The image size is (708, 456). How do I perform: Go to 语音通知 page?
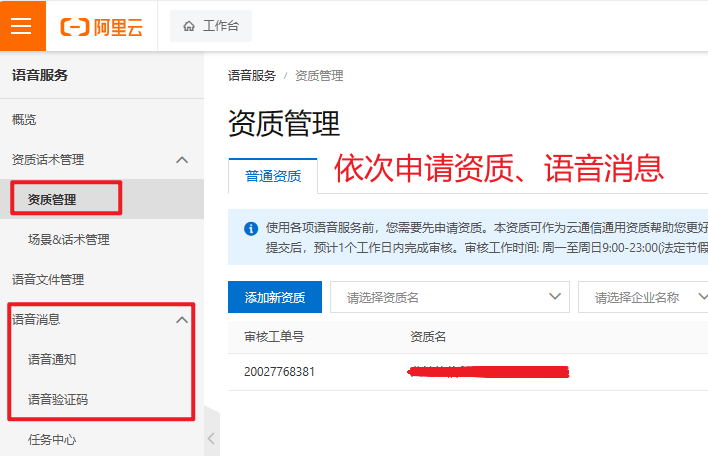52,360
